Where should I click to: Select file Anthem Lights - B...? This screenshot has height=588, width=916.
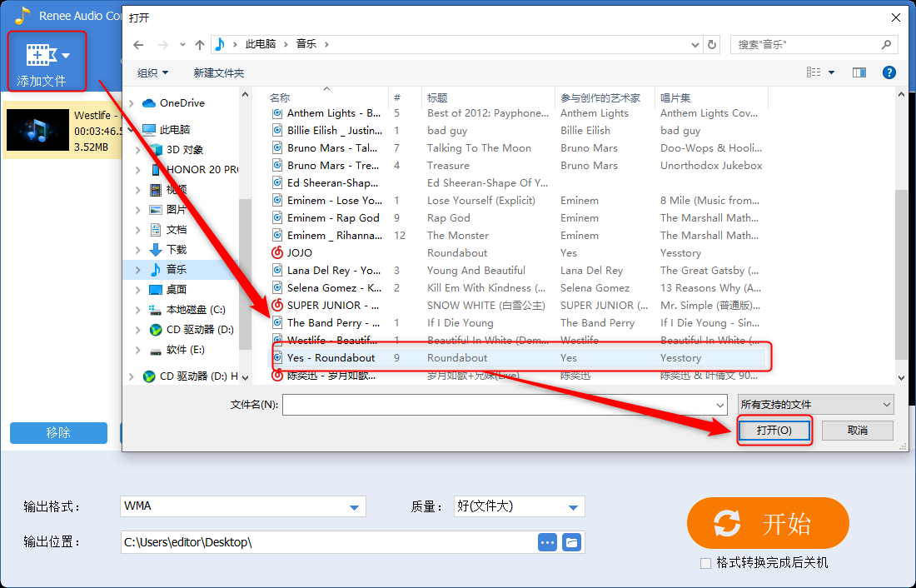tap(334, 113)
